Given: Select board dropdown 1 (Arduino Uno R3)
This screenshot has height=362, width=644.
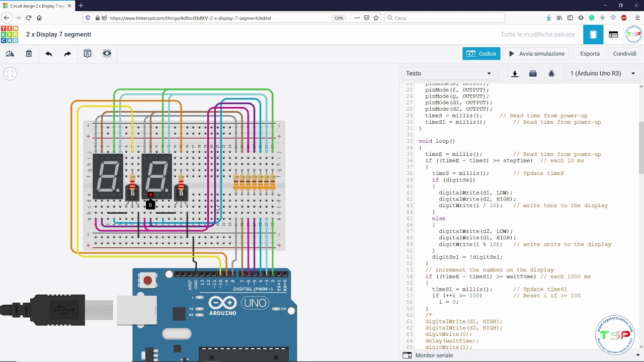Looking at the screenshot, I should [603, 73].
